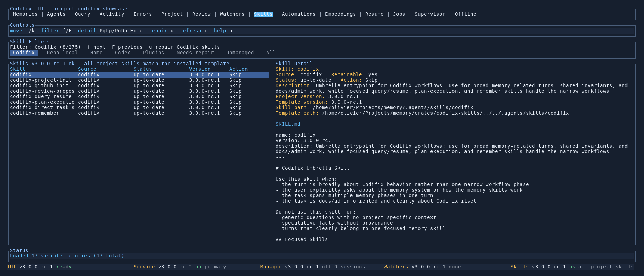Open the Automations tab

pos(299,14)
